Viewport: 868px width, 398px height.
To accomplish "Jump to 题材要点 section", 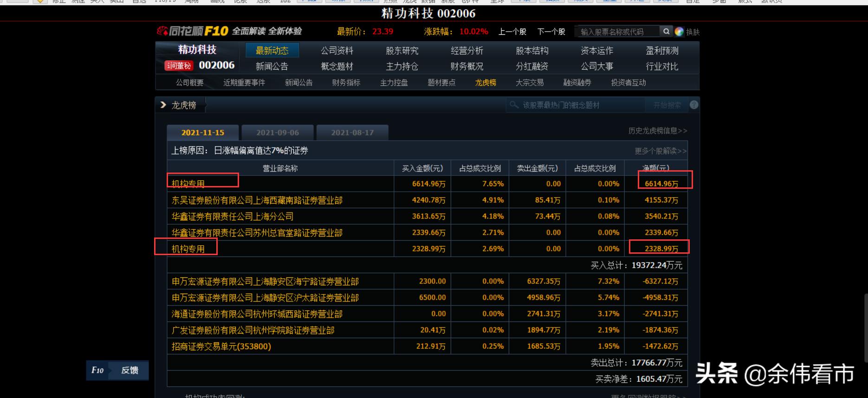I will (441, 83).
